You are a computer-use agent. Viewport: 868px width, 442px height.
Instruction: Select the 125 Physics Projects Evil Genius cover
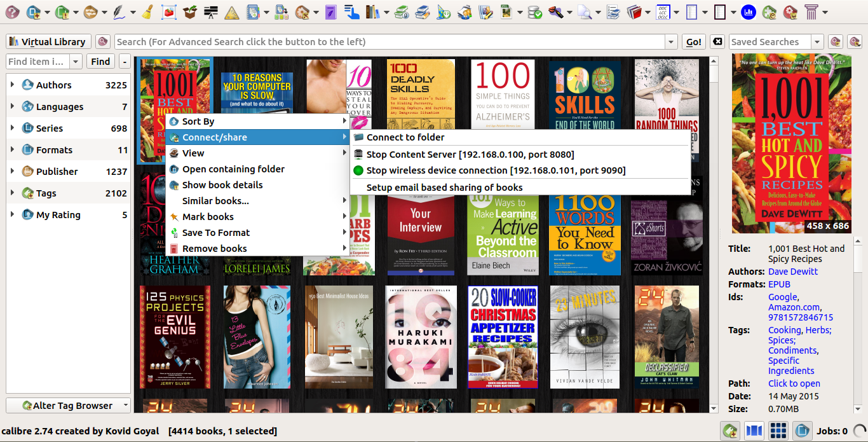[x=175, y=337]
